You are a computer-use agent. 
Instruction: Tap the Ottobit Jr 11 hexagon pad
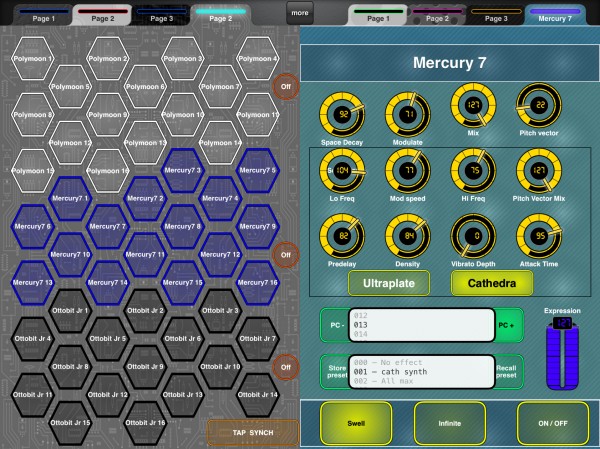[33, 395]
